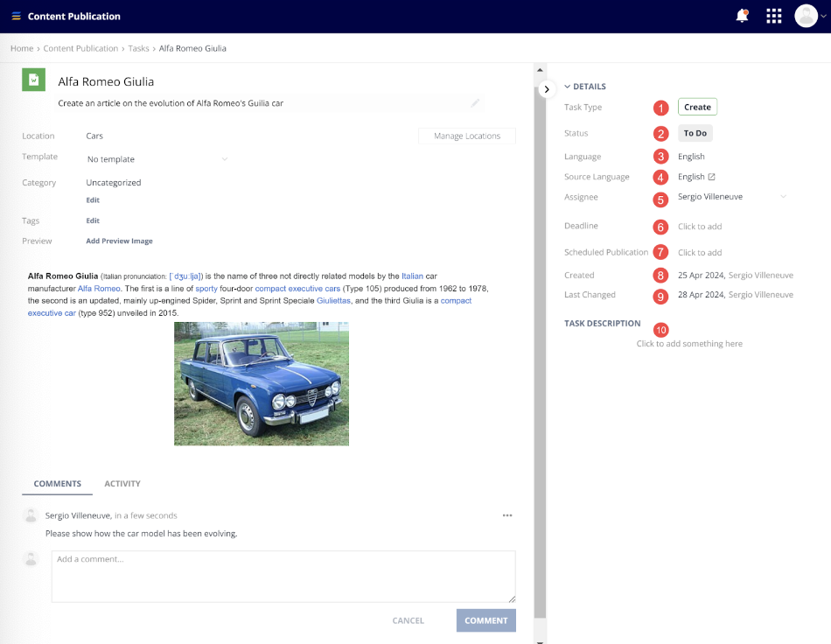Click the Created date 25 Apr 2024
Viewport: 831px width, 644px height.
702,275
